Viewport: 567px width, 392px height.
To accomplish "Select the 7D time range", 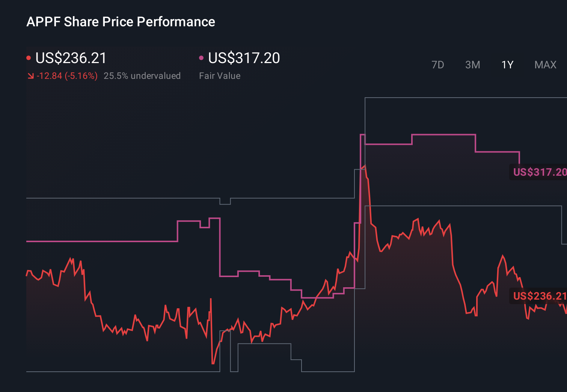I will pyautogui.click(x=437, y=65).
